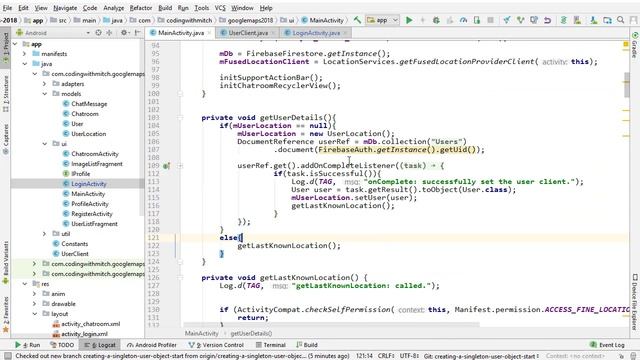
Task: Click the VCS Commit icon
Action: pyautogui.click(x=520, y=20)
